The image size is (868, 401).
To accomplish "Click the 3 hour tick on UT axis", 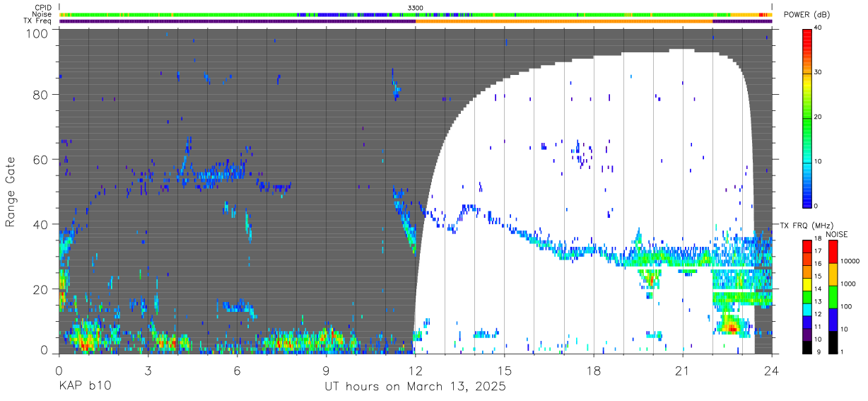I will (x=148, y=370).
